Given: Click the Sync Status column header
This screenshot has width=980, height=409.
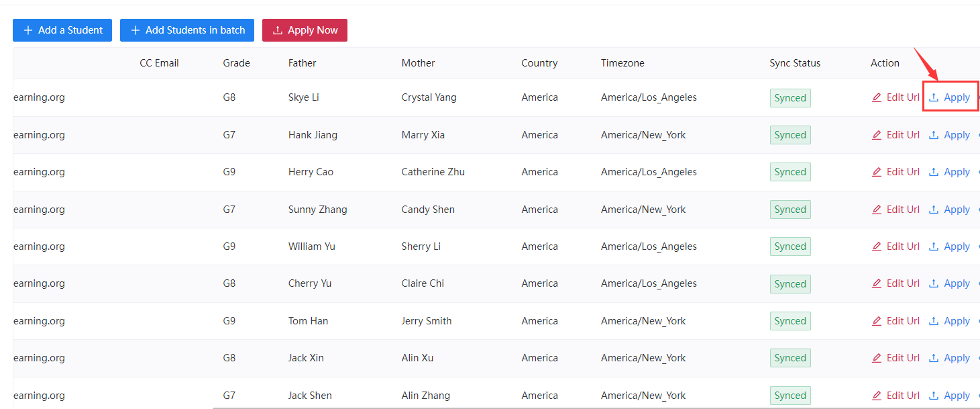Looking at the screenshot, I should pyautogui.click(x=795, y=63).
